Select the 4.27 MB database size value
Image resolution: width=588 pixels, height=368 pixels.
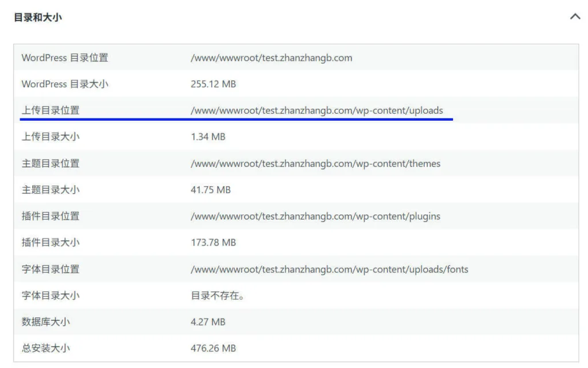[x=208, y=322]
